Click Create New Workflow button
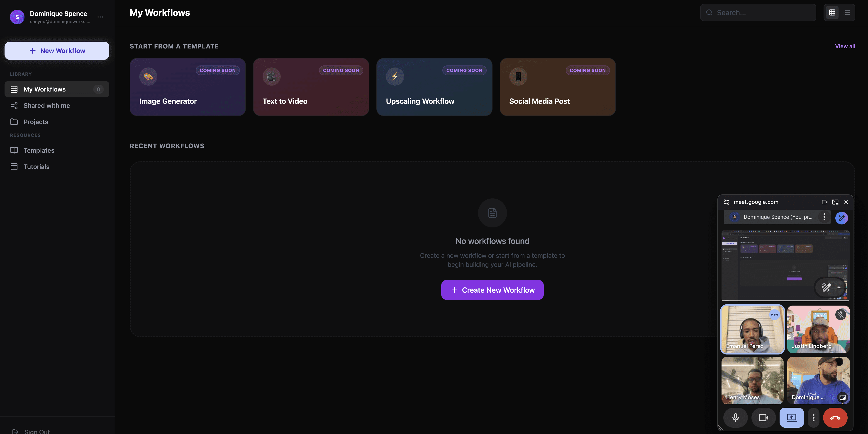 (x=492, y=290)
